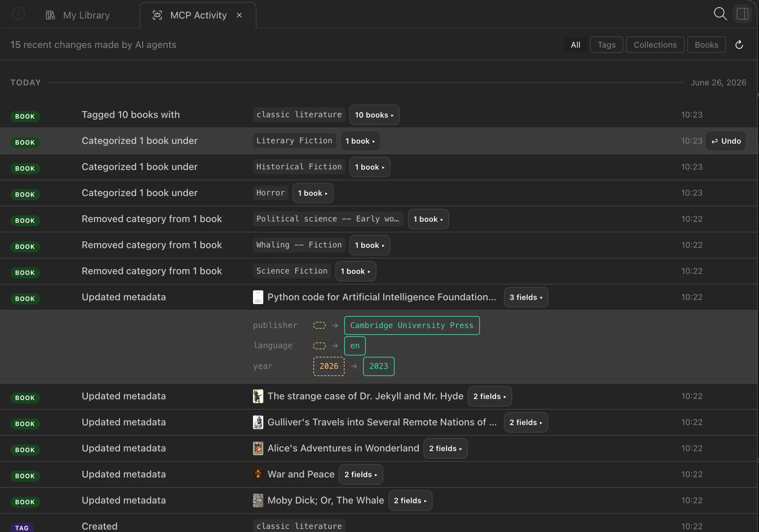Open Gulliver's Travels book title
The image size is (759, 532).
point(382,422)
